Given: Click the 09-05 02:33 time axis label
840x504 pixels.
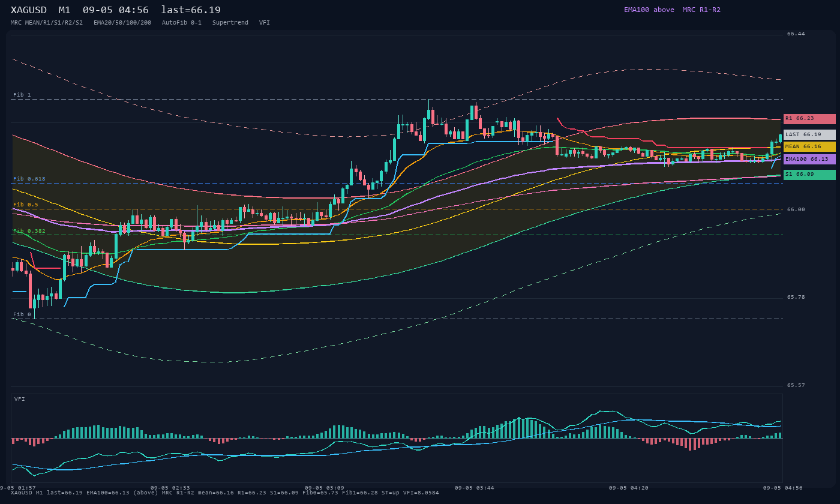Looking at the screenshot, I should (x=170, y=488).
